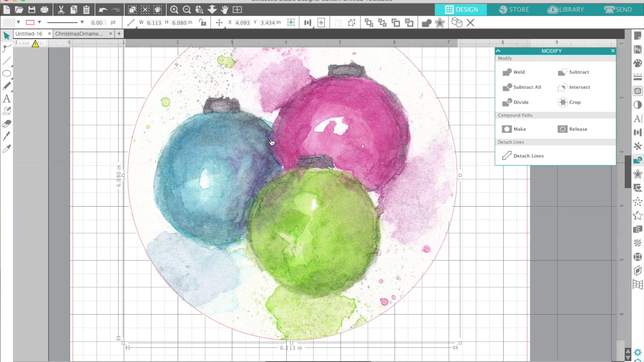Open the Text Style panel icon on right sidebar

click(637, 119)
